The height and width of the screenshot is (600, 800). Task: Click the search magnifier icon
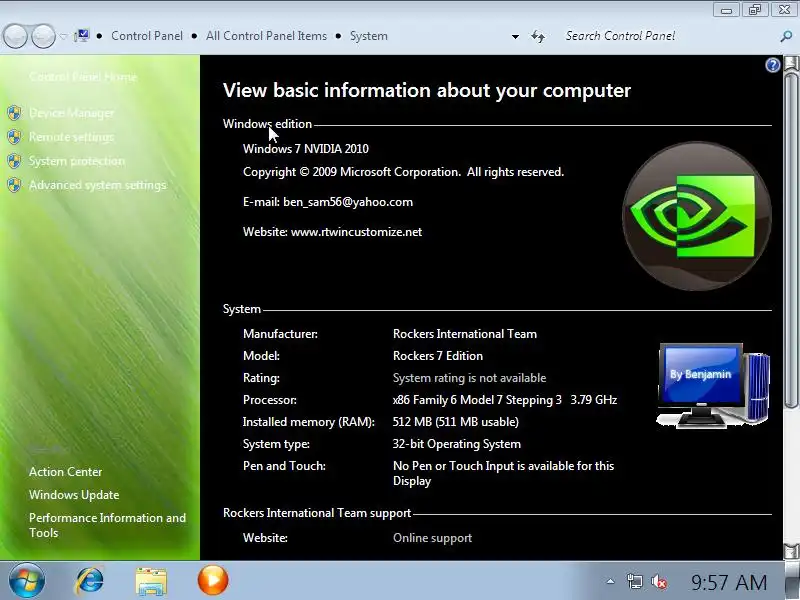tap(786, 36)
